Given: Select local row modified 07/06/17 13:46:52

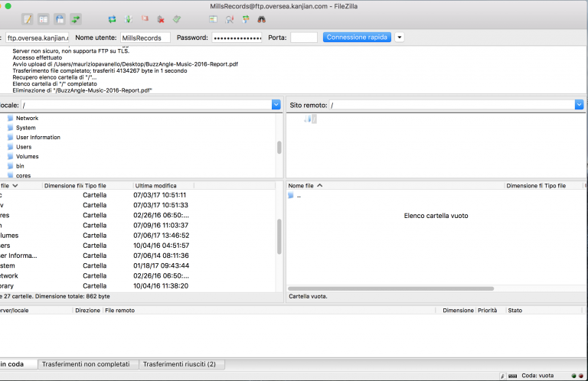Looking at the screenshot, I should (x=138, y=236).
